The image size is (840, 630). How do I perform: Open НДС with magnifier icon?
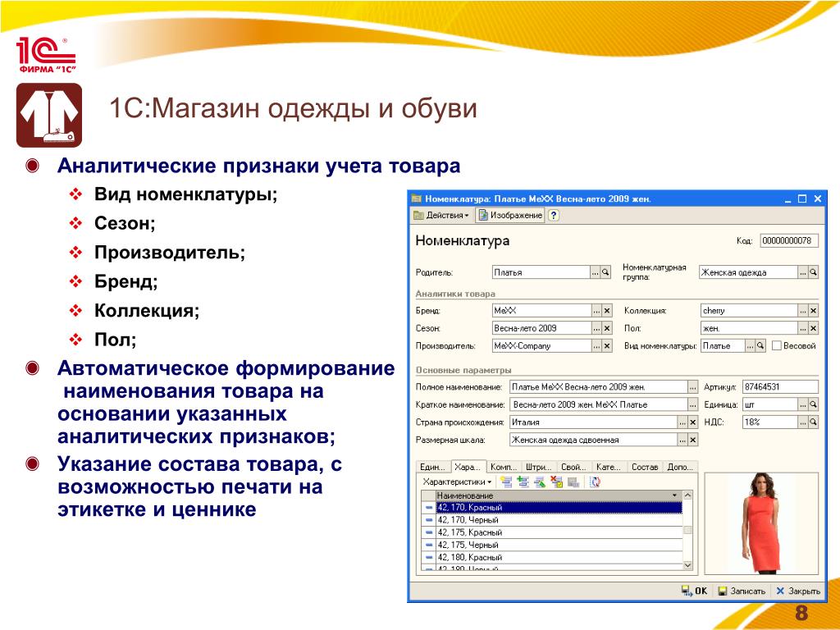pyautogui.click(x=813, y=422)
